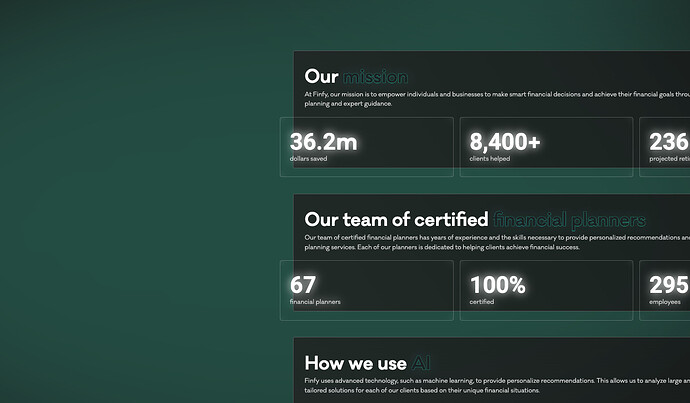690x403 pixels.
Task: Click the '67' statistic value
Action: 303,285
